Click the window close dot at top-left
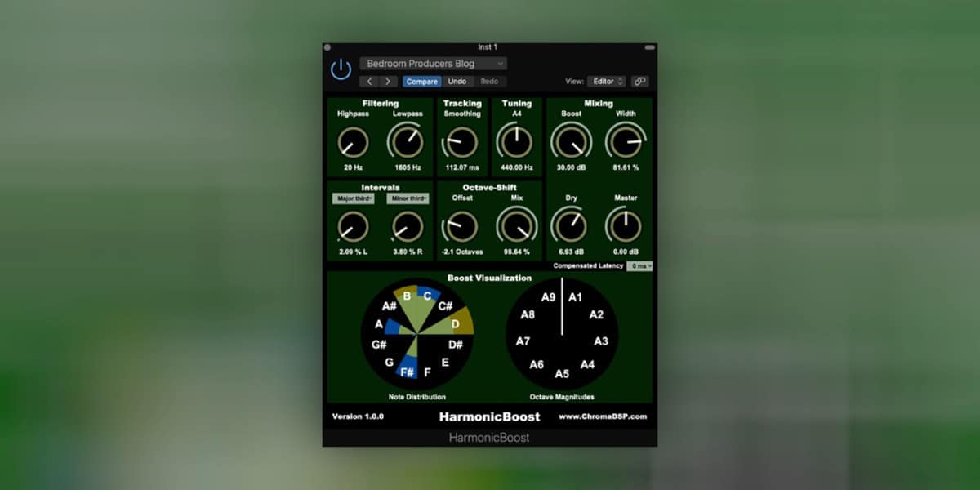 point(327,47)
